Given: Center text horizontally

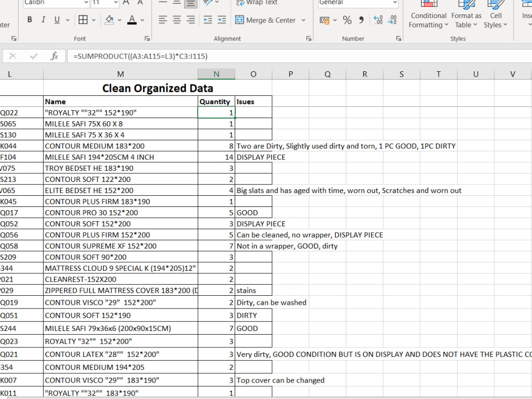Looking at the screenshot, I should point(177,20).
